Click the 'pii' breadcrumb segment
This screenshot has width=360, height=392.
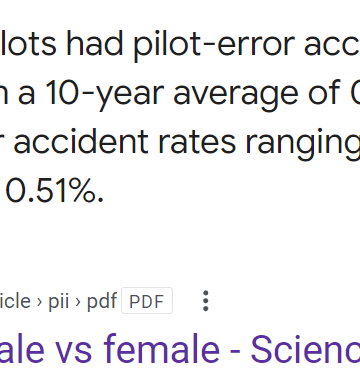(59, 301)
